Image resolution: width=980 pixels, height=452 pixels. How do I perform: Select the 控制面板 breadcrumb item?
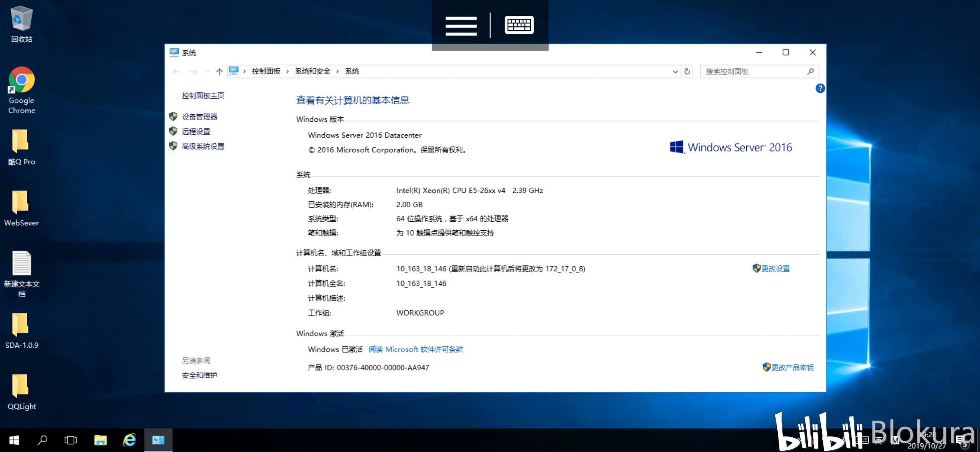coord(266,71)
